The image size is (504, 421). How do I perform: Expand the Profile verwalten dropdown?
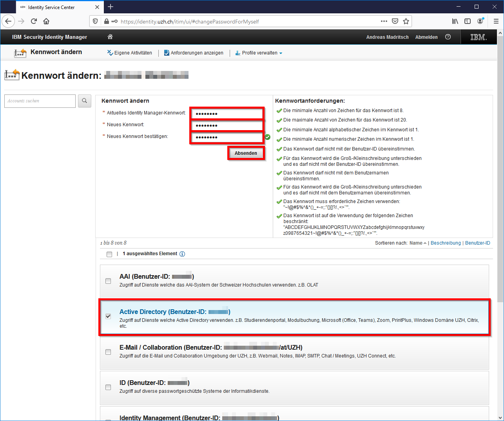[x=259, y=53]
